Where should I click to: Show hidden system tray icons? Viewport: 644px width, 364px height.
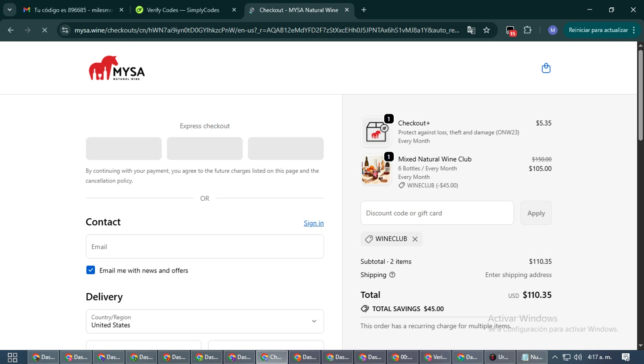pyautogui.click(x=555, y=357)
